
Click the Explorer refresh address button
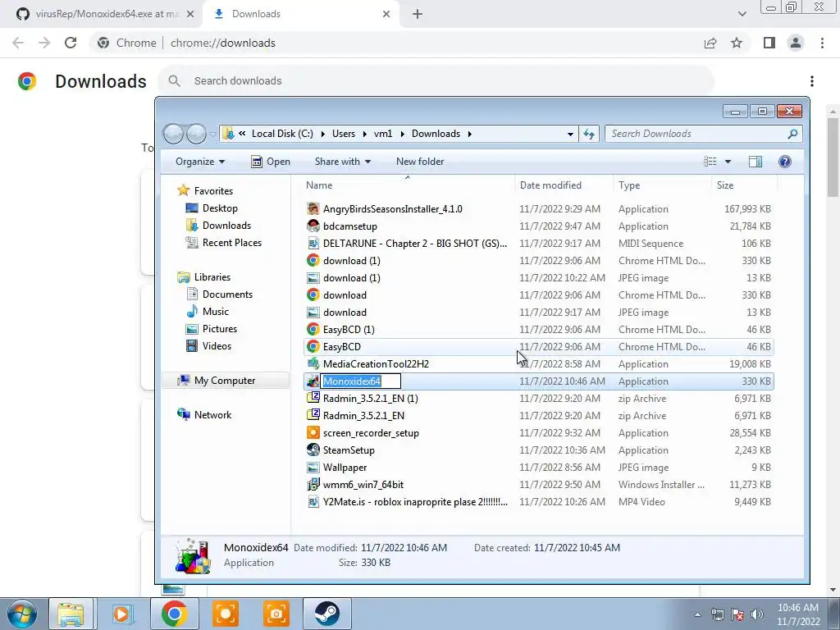click(x=589, y=134)
